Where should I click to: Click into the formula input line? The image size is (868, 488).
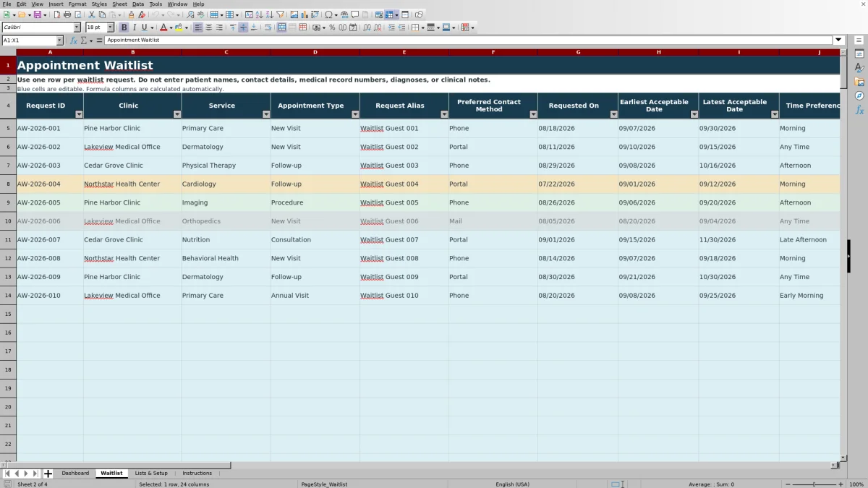point(469,40)
